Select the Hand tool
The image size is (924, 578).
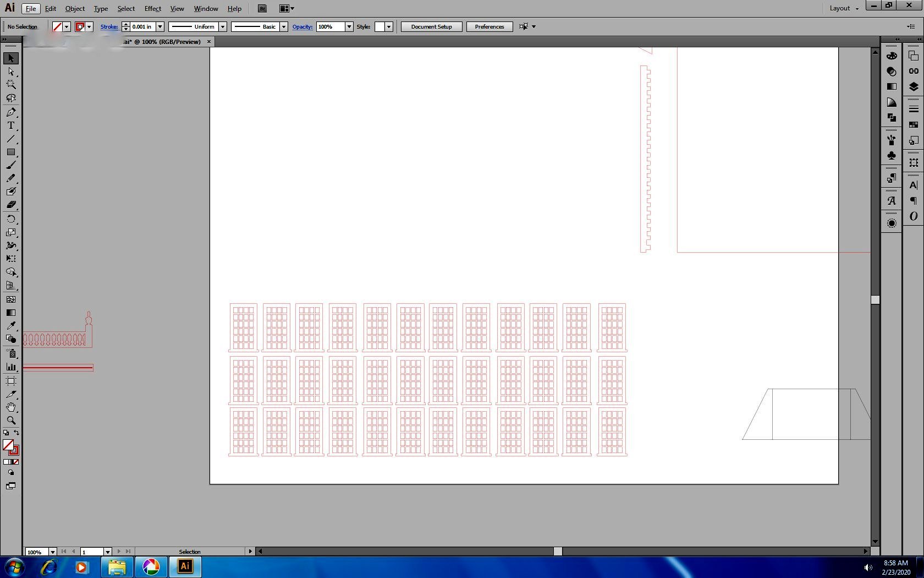pyautogui.click(x=11, y=407)
